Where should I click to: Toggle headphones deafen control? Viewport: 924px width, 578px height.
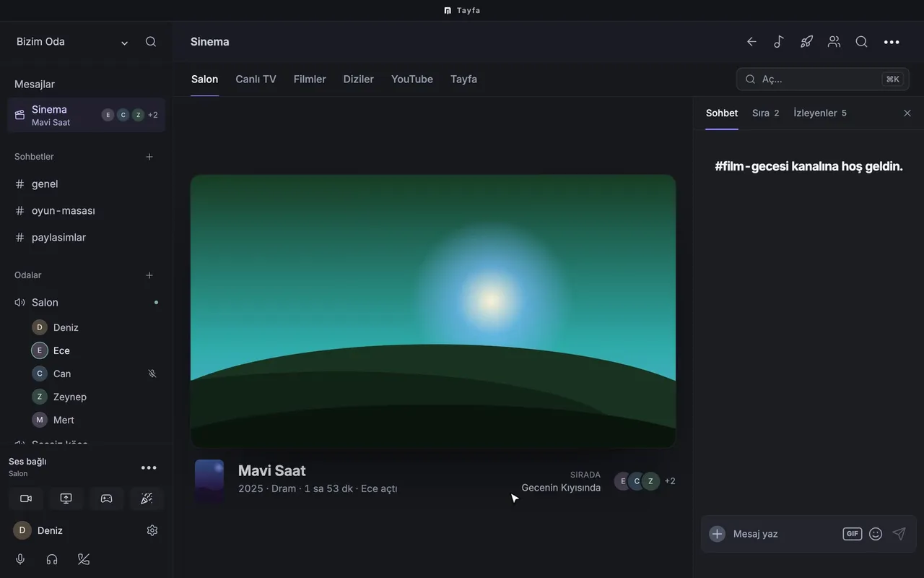[52, 559]
